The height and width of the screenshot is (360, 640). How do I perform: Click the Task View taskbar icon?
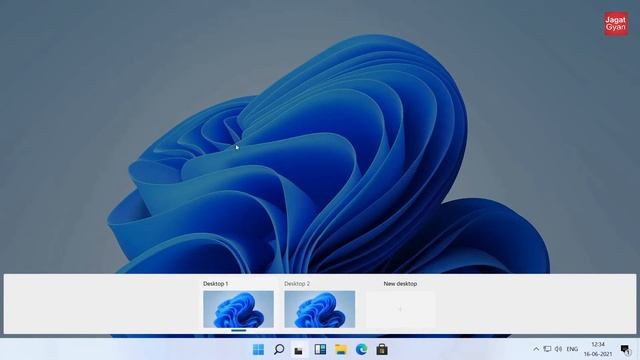(299, 350)
